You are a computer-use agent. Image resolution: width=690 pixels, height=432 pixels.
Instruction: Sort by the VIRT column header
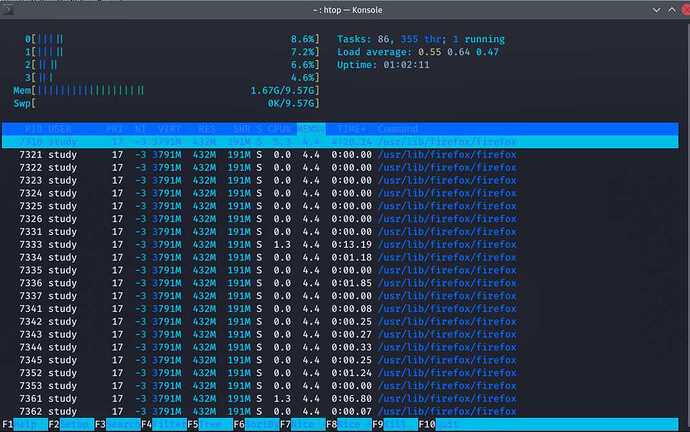(x=169, y=129)
